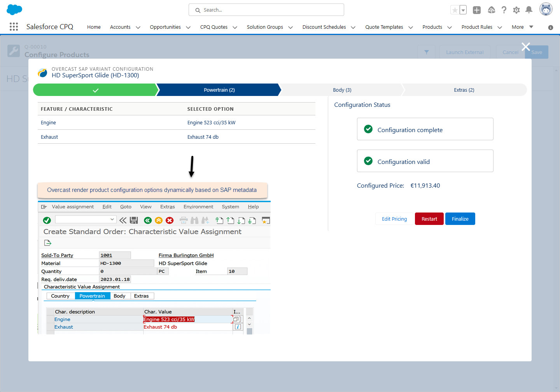Select Powertrain (2) step
Screen dimensions: 560x392
pyautogui.click(x=219, y=90)
